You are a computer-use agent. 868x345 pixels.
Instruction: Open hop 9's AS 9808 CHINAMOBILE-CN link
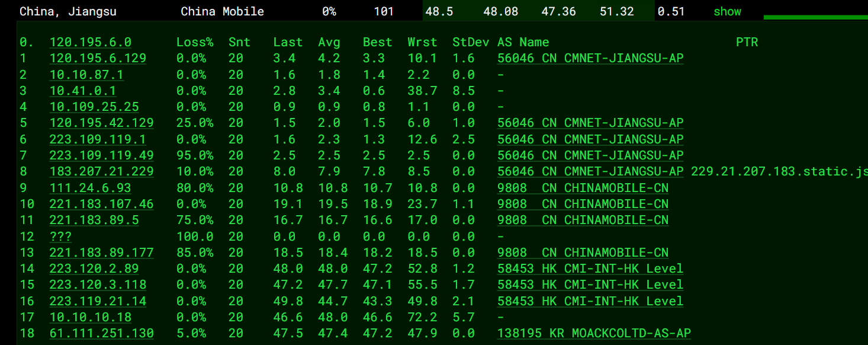point(583,188)
